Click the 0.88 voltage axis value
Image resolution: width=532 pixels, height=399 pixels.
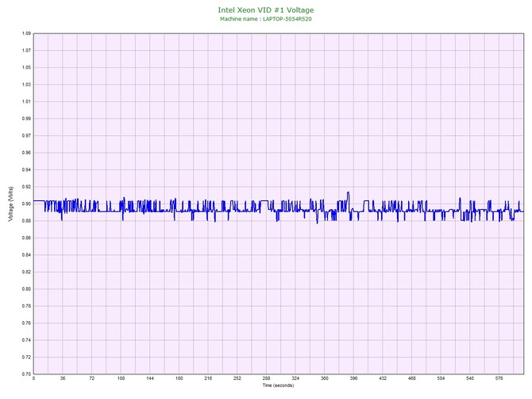click(x=26, y=221)
